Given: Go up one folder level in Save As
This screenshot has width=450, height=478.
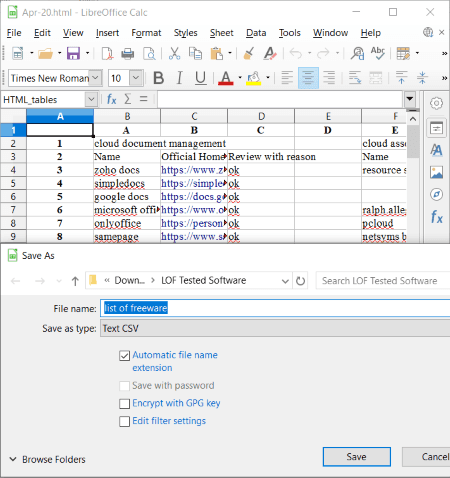Looking at the screenshot, I should pos(75,281).
